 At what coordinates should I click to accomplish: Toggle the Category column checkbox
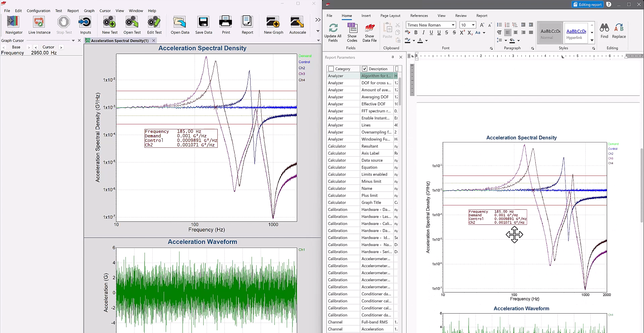coord(331,69)
